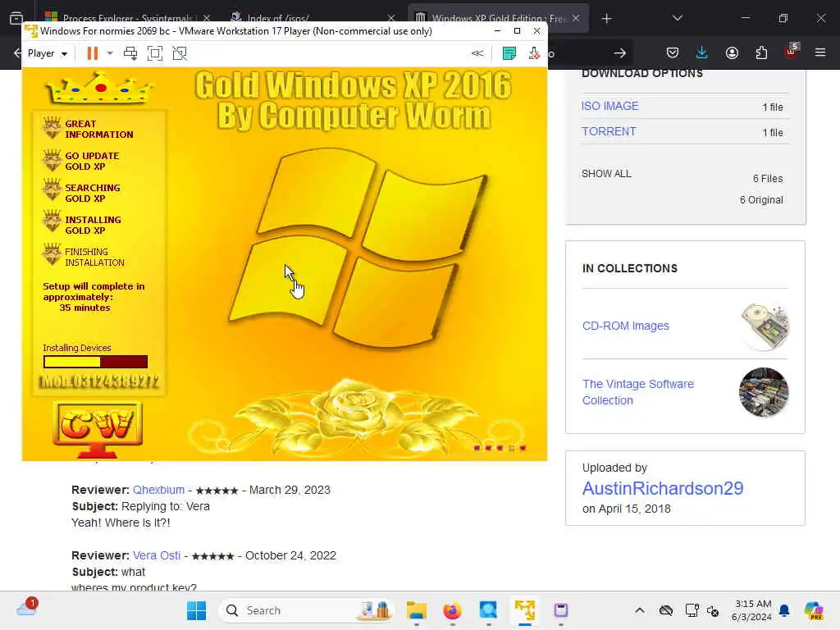Open the Firefox account icon
Image resolution: width=840 pixels, height=630 pixels.
[x=732, y=52]
